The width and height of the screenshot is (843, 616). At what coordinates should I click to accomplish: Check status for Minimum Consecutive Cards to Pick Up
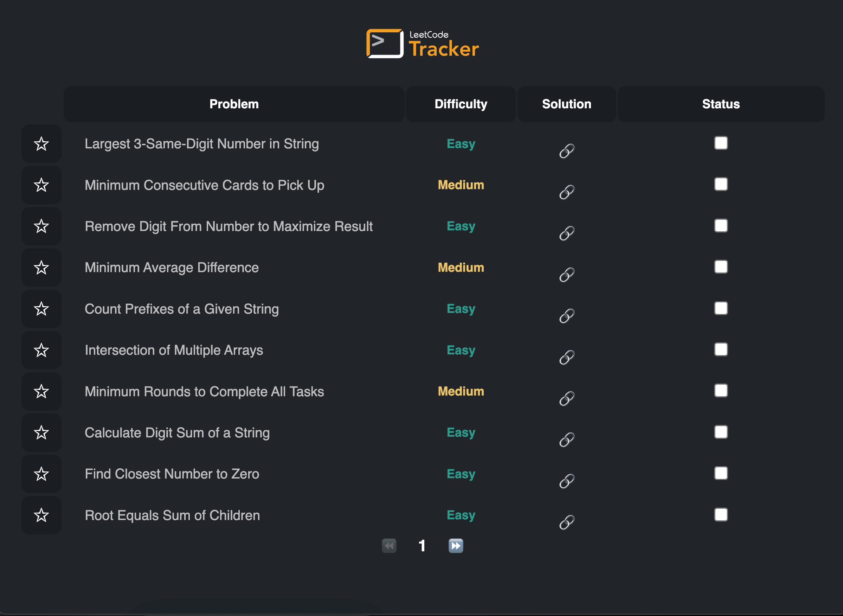pyautogui.click(x=721, y=184)
